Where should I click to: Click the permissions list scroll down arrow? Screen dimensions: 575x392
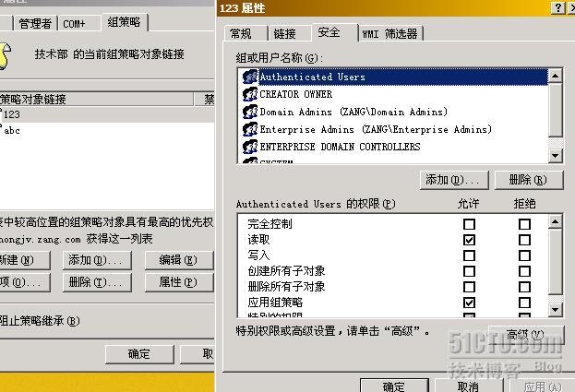(x=556, y=310)
